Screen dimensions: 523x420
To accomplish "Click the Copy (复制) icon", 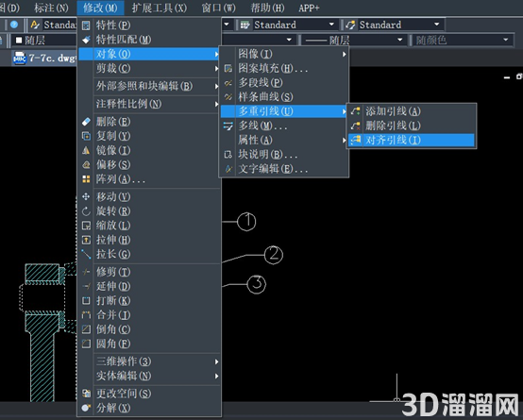I will click(x=86, y=136).
